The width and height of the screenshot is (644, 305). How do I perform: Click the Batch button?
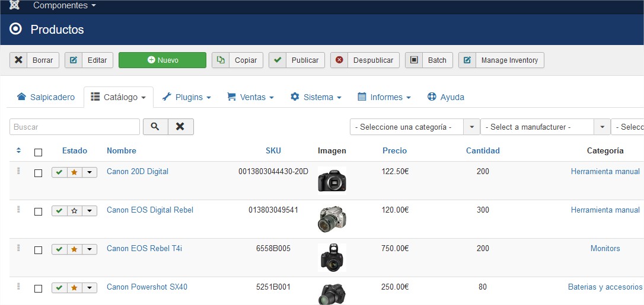coord(429,60)
